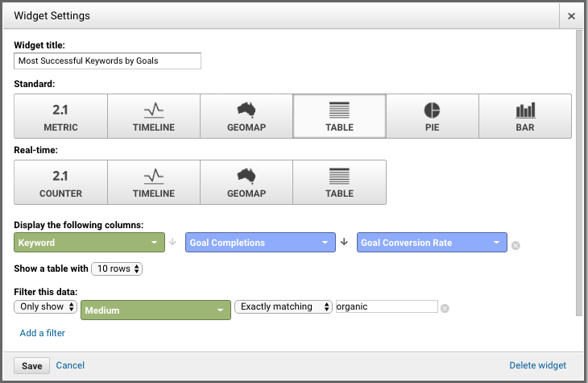Change the 10 rows table selector
This screenshot has width=588, height=383.
pos(117,269)
